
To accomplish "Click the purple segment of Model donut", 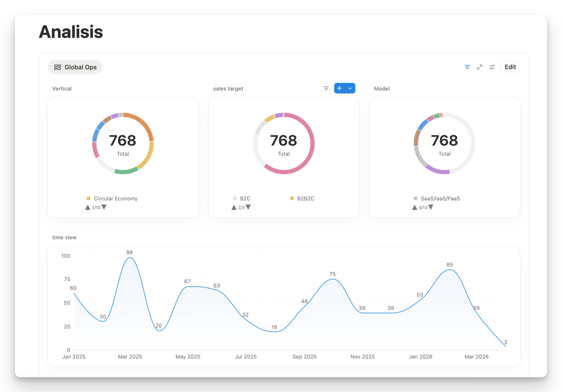I will (437, 170).
